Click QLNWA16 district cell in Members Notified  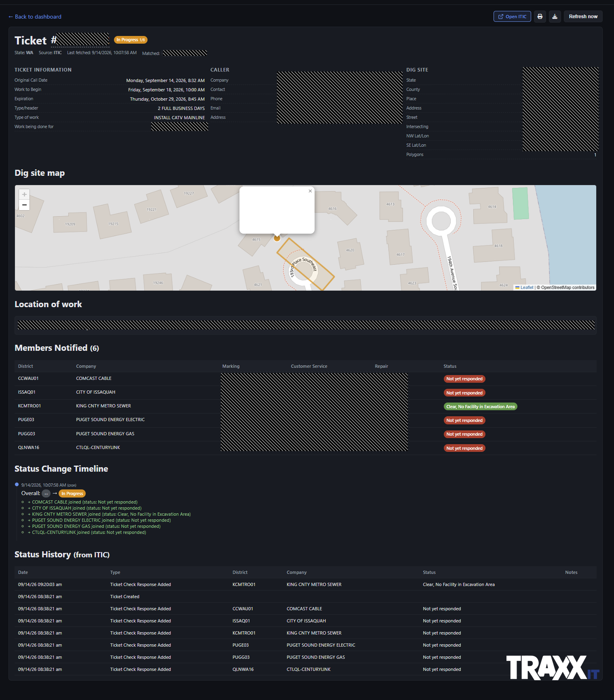click(28, 447)
